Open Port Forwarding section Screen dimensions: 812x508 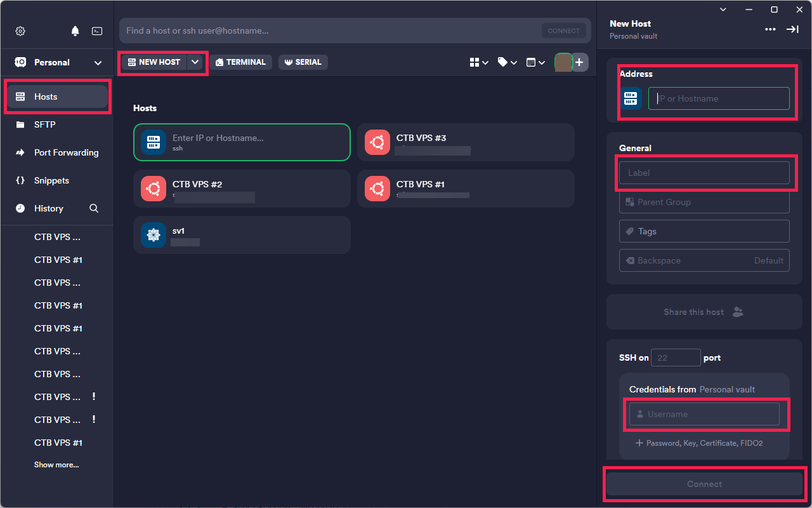point(66,152)
